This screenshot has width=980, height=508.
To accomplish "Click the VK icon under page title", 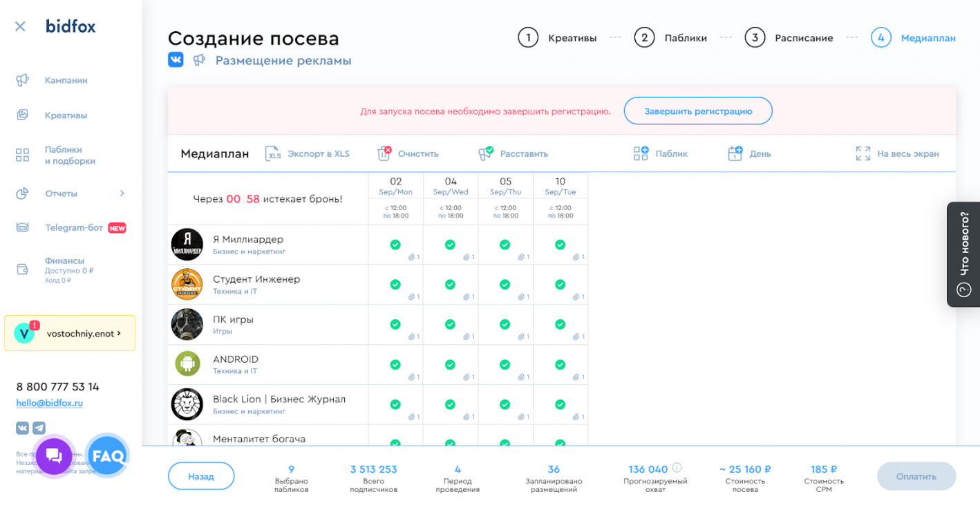I will coord(176,60).
